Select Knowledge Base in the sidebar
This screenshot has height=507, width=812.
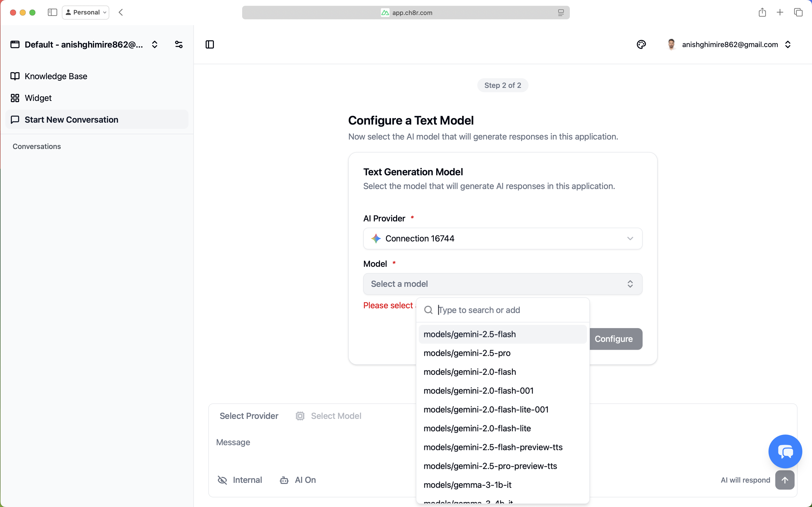click(56, 76)
